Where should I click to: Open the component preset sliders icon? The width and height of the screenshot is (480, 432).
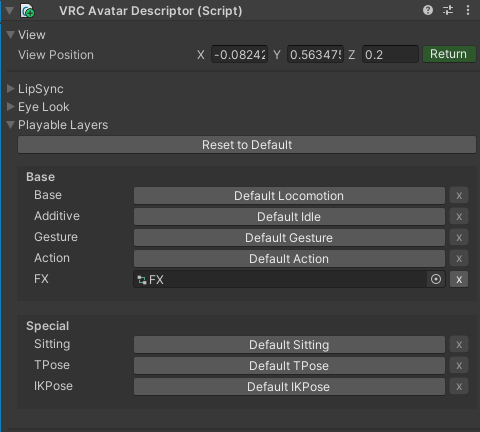click(448, 10)
